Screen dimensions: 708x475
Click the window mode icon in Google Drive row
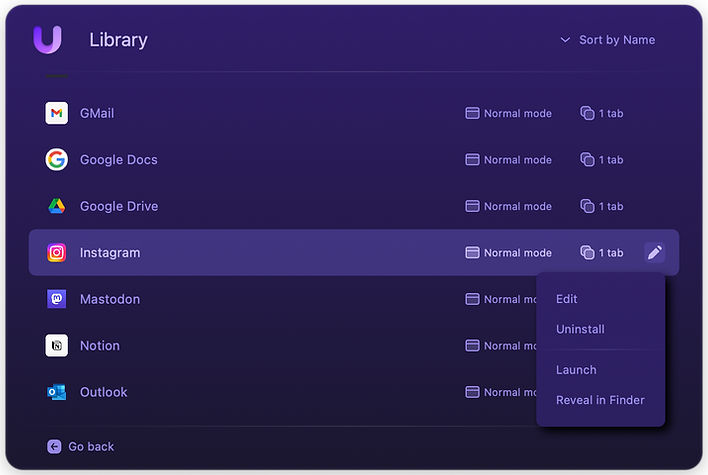pos(472,206)
